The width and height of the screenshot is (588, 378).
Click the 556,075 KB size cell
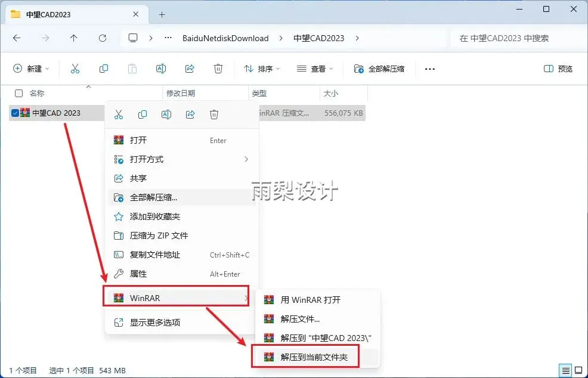pos(343,113)
